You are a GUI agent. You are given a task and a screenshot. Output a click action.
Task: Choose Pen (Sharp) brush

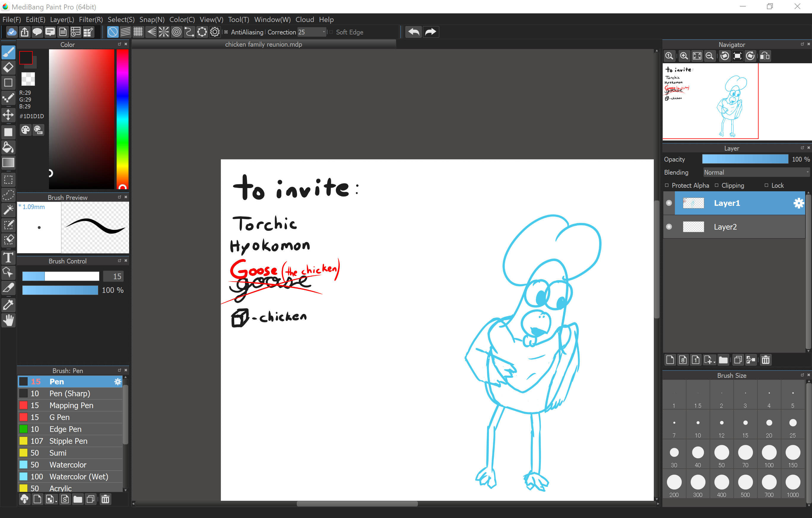(70, 394)
